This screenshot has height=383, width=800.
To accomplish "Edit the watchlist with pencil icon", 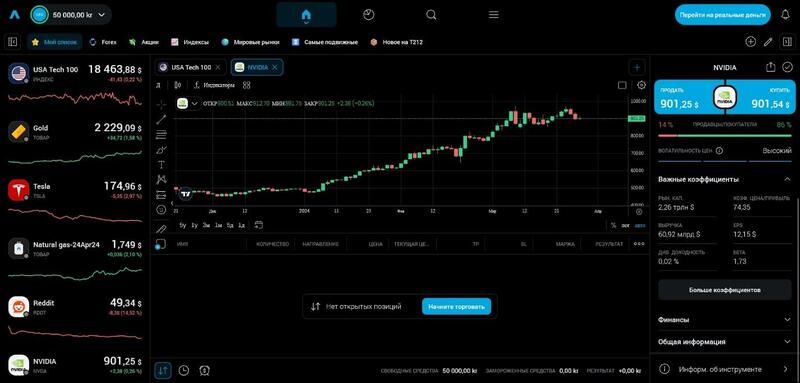I will click(x=768, y=42).
